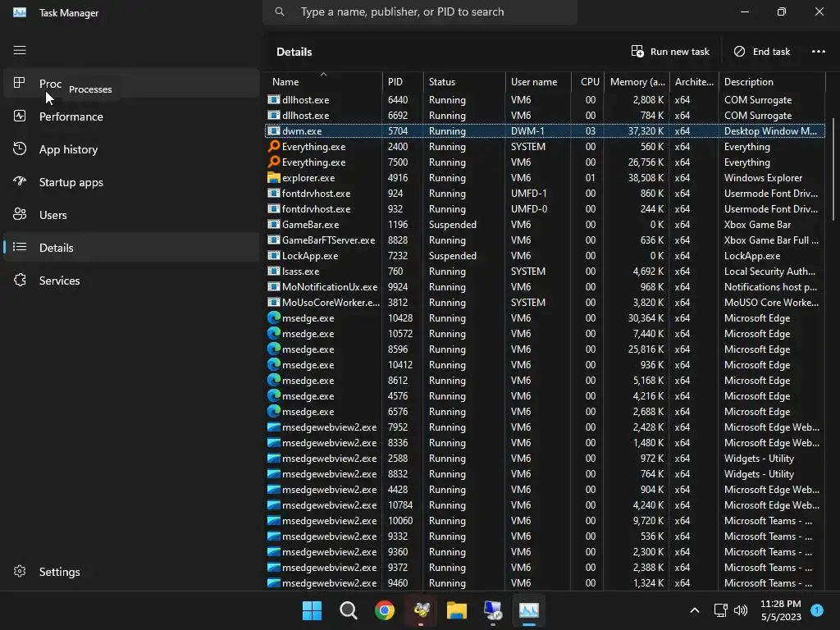Click the Run new task icon

(637, 51)
